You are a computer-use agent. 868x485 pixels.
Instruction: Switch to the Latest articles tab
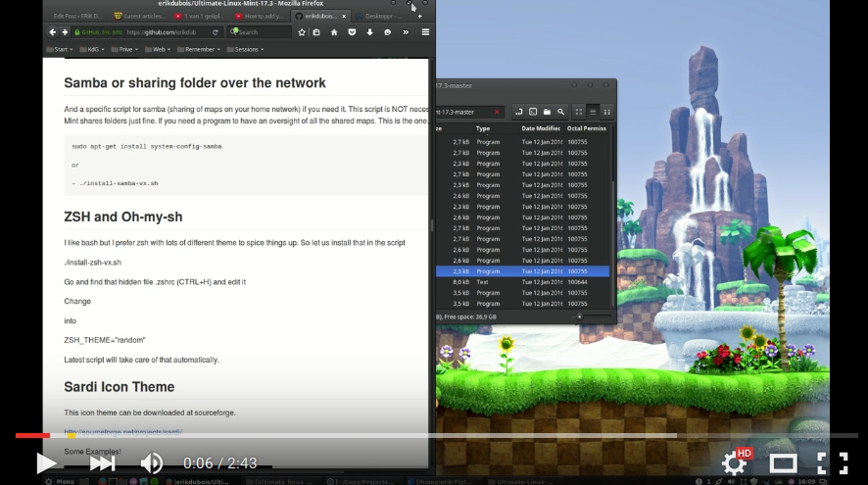[x=139, y=16]
